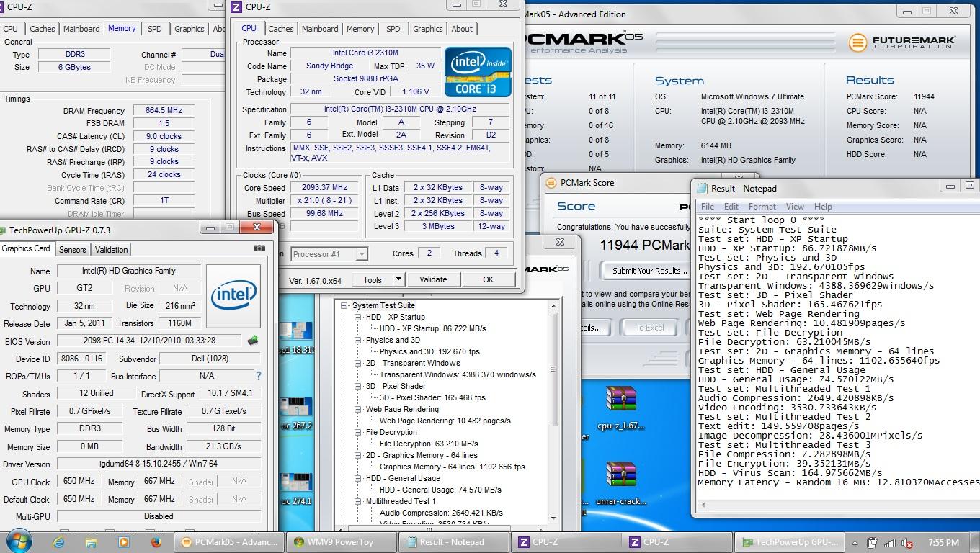Click the network signal tray icon
Viewport: 980px width, 553px height.
(x=890, y=543)
